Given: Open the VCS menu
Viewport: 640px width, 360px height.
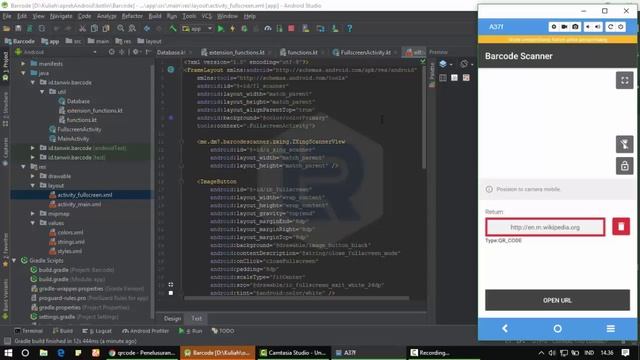Looking at the screenshot, I should coord(207,16).
